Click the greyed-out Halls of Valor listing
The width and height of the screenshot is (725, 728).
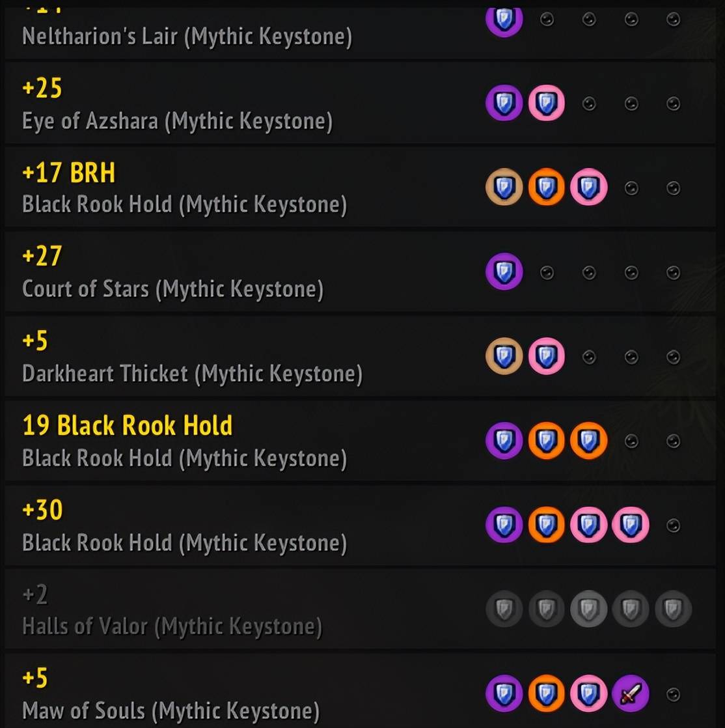click(172, 626)
